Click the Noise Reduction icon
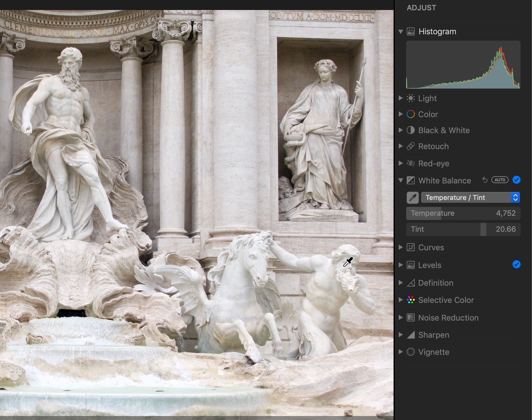The width and height of the screenshot is (532, 420). click(411, 318)
